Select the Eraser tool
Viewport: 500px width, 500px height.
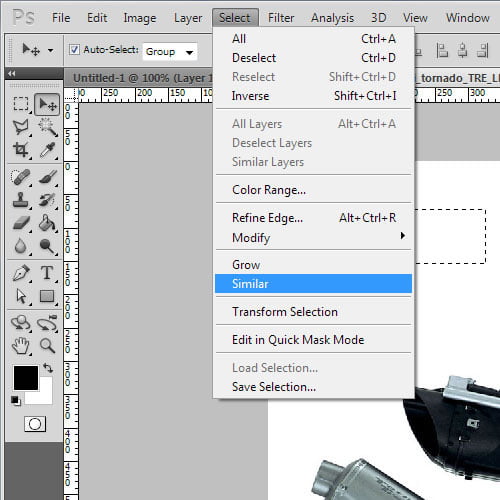tap(21, 223)
